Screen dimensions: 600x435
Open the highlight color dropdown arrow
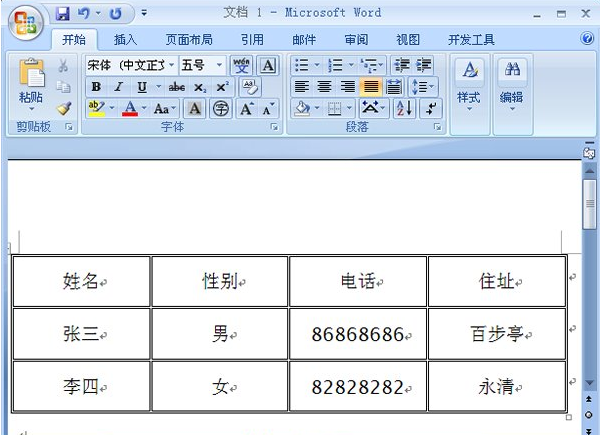112,109
